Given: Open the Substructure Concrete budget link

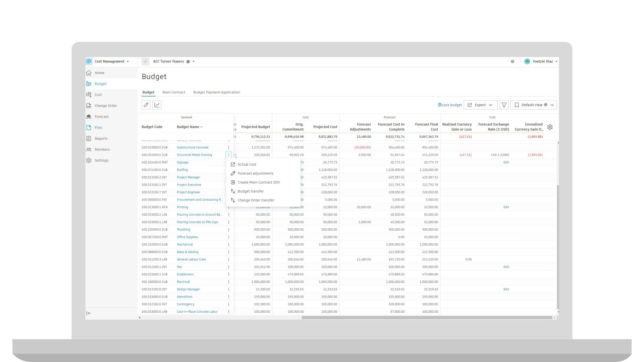Looking at the screenshot, I should [192, 147].
